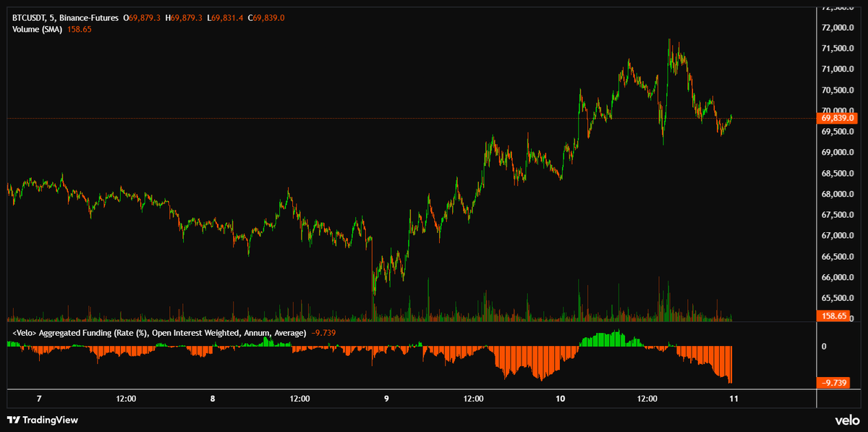Select the 68,500.0 price axis label
The height and width of the screenshot is (432, 868).
[x=839, y=174]
